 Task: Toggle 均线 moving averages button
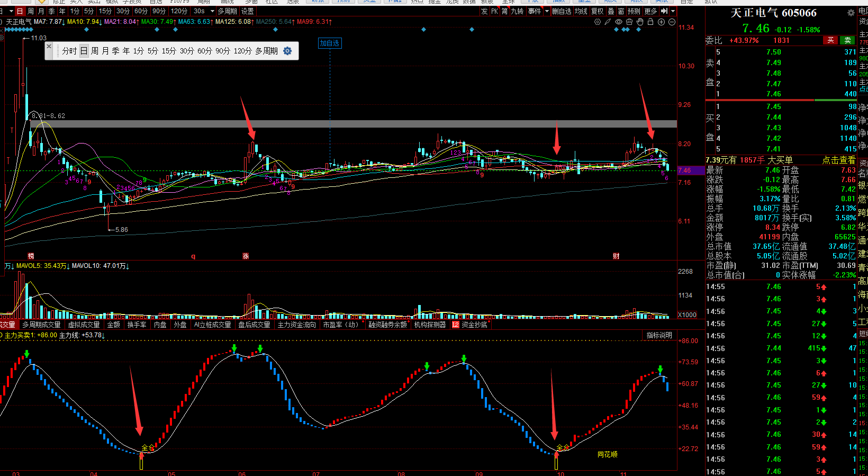(x=581, y=11)
